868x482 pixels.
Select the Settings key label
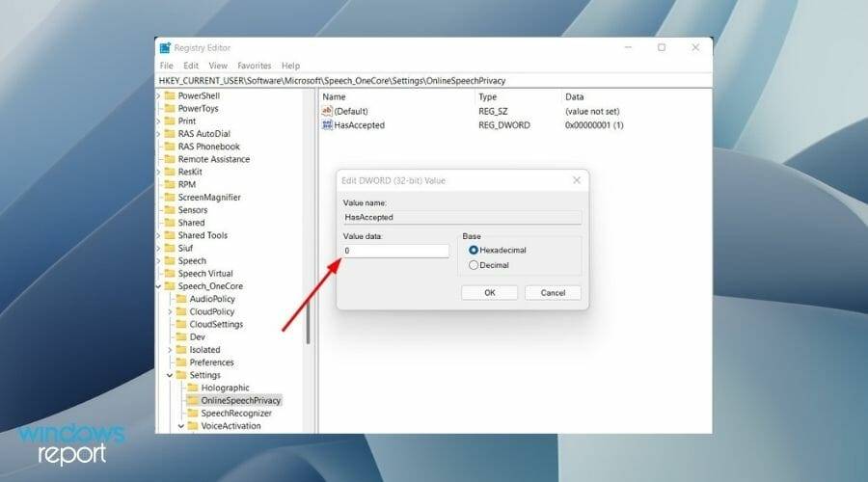[x=204, y=375]
